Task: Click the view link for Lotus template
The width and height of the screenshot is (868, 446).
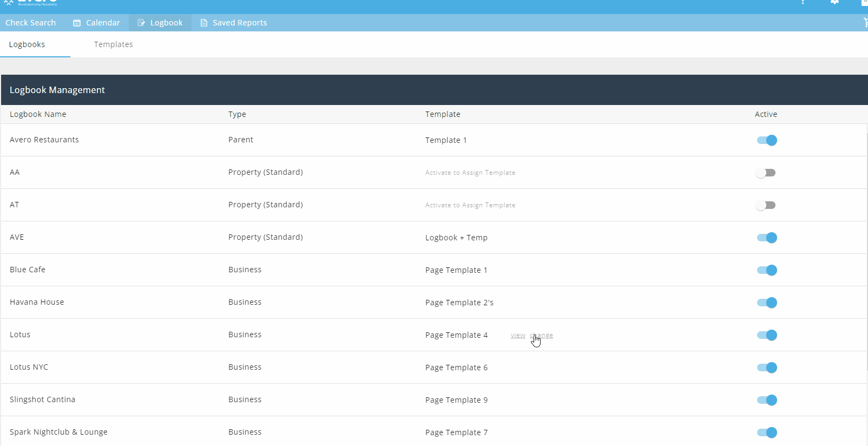Action: click(x=518, y=335)
